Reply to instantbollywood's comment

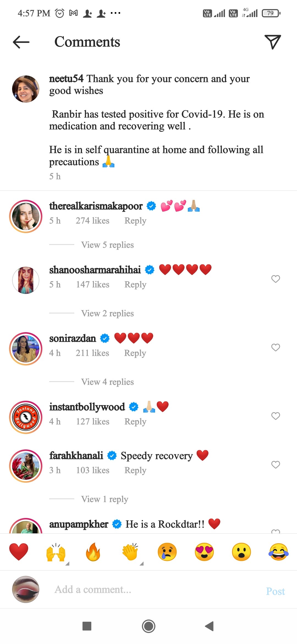(x=135, y=421)
